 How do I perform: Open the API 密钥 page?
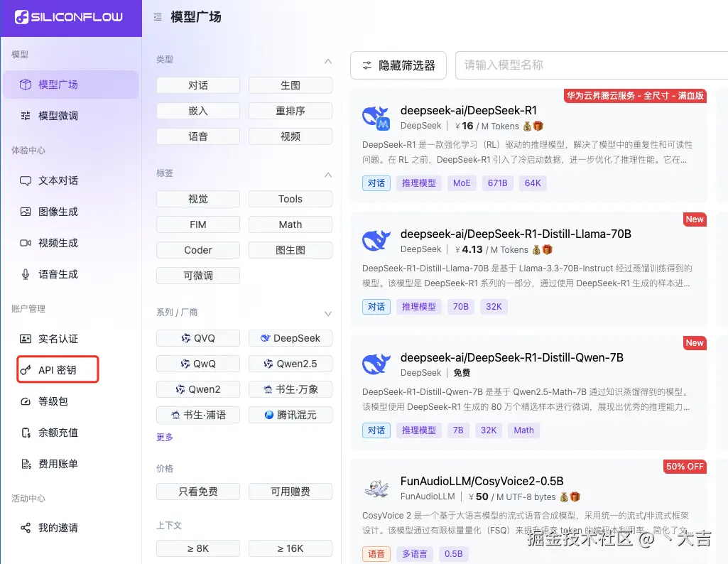click(x=58, y=369)
